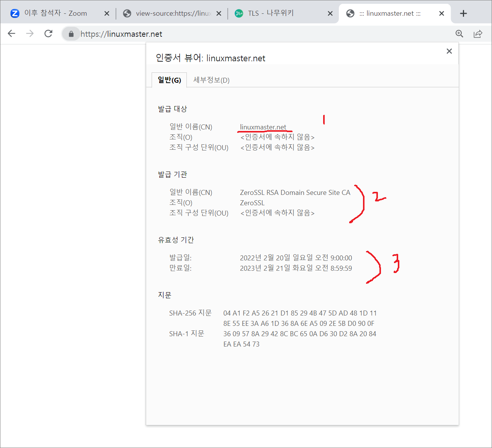Image resolution: width=492 pixels, height=448 pixels.
Task: Select the 일반(G) certificate tab
Action: point(169,80)
